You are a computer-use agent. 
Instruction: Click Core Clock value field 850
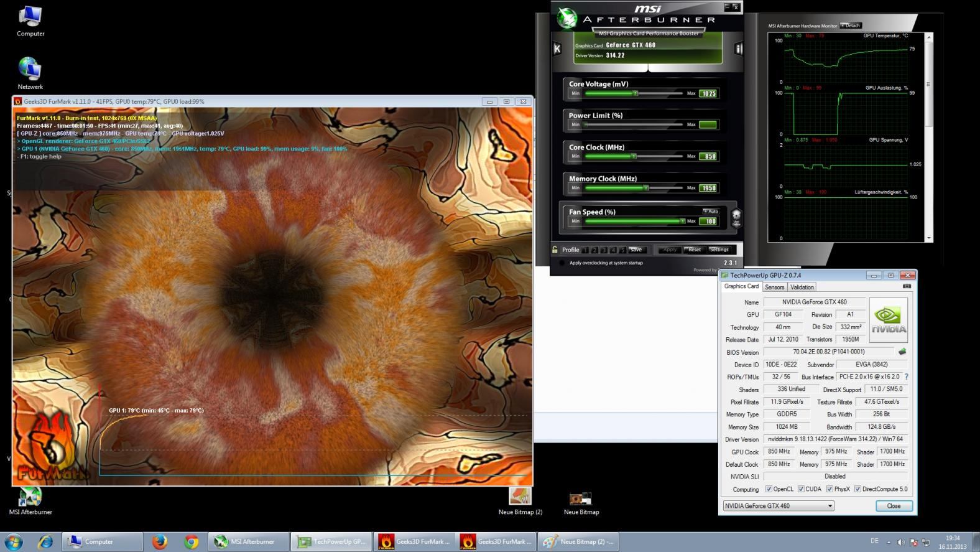point(708,156)
